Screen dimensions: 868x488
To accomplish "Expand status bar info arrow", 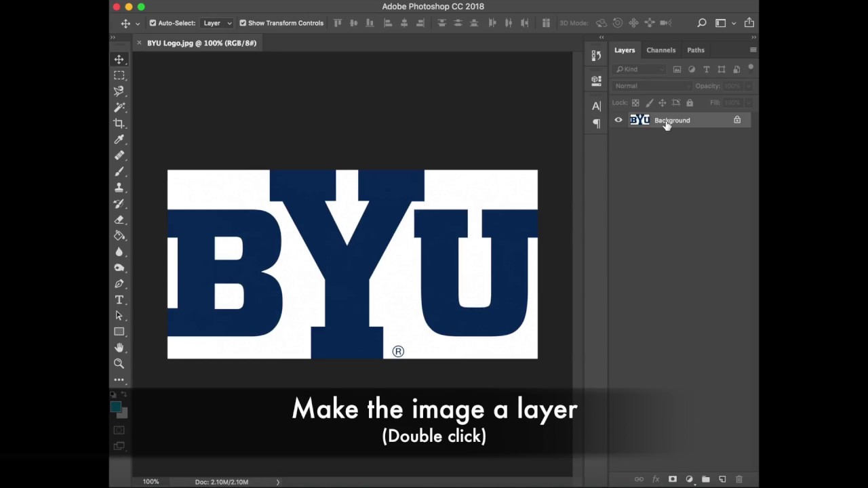I will point(277,482).
